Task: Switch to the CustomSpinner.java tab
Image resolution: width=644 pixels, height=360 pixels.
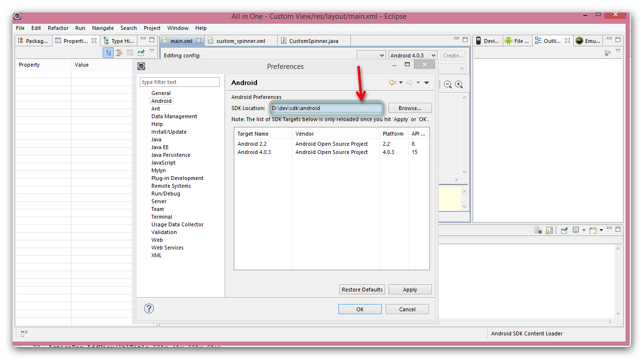Action: pos(313,41)
